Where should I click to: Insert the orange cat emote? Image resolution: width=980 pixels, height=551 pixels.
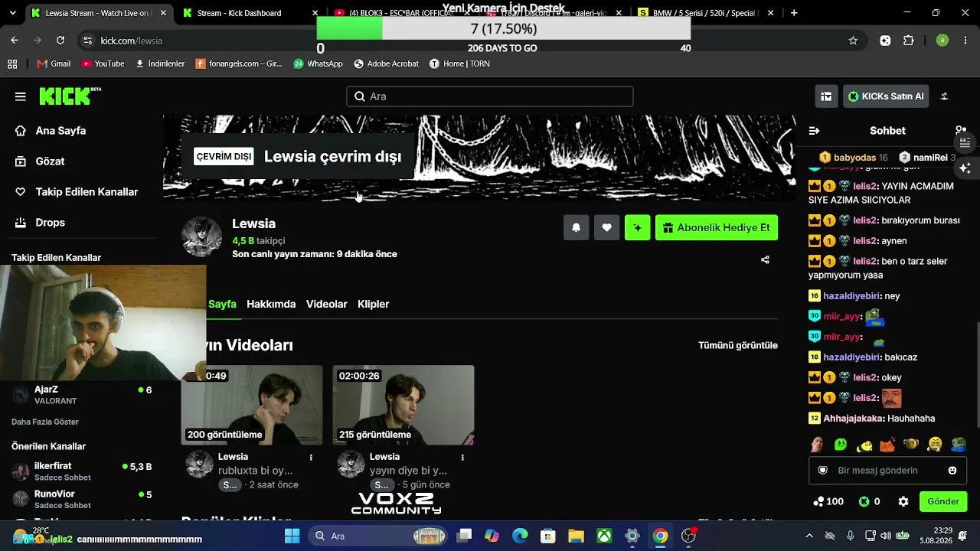tap(887, 444)
